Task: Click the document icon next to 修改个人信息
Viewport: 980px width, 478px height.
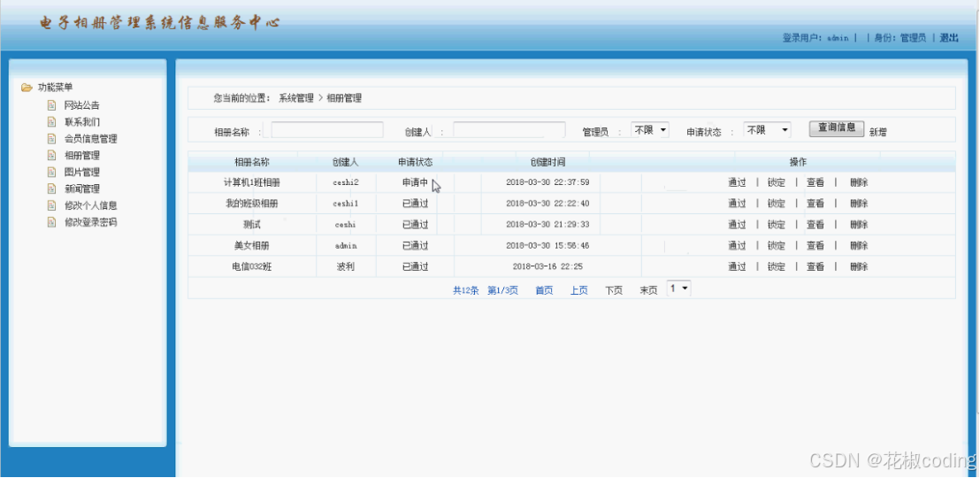Action: pyautogui.click(x=52, y=205)
